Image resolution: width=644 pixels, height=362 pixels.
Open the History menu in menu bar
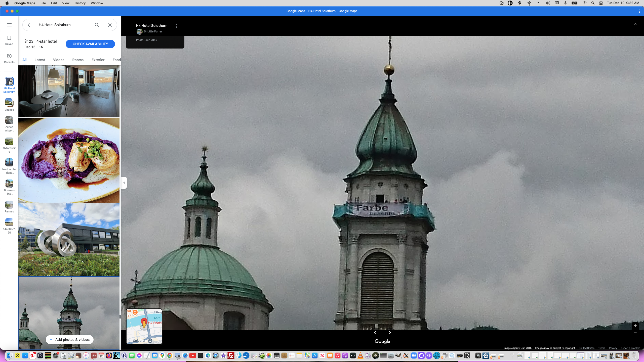[x=80, y=3]
